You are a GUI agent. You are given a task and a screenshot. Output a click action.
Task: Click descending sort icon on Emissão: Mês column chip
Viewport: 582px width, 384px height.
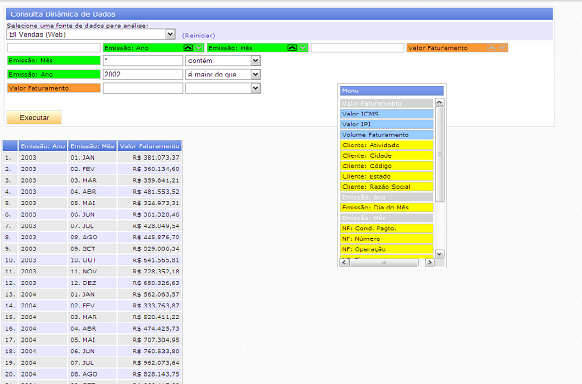[303, 48]
